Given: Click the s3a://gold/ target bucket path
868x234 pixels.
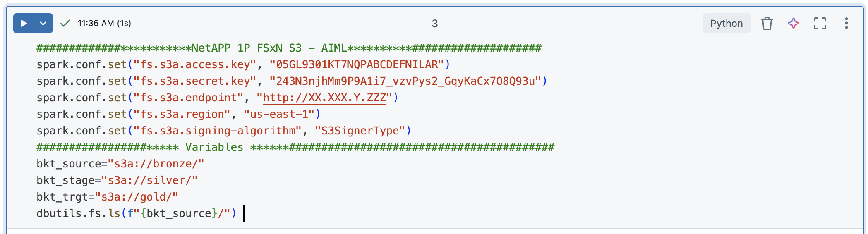Looking at the screenshot, I should [x=140, y=197].
